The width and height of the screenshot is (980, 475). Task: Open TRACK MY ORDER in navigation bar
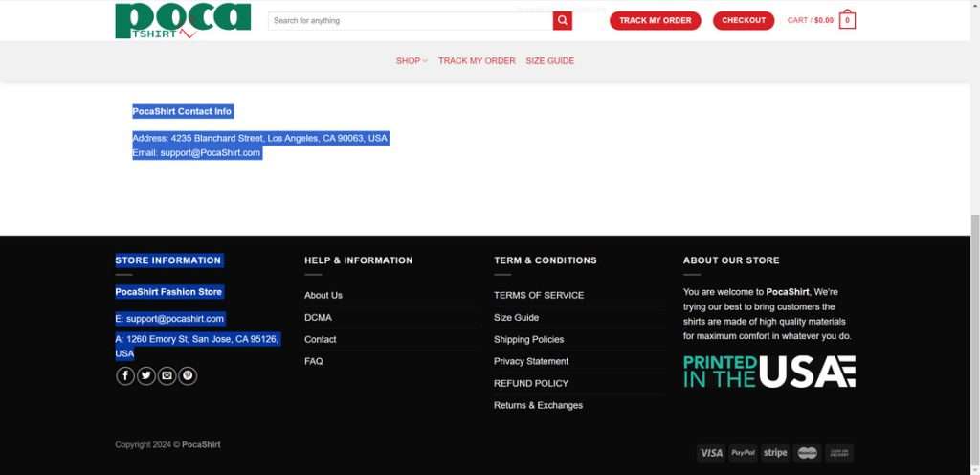(x=477, y=60)
